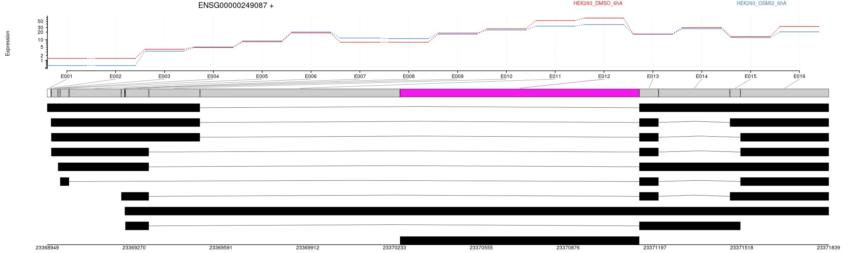868x253 pixels.
Task: Click exon label E011
Action: click(x=555, y=76)
